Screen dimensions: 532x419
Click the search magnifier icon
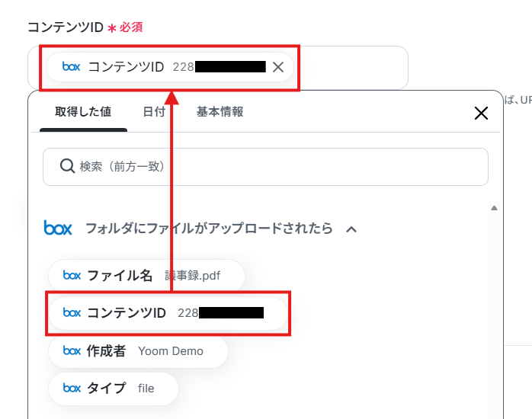coord(67,166)
